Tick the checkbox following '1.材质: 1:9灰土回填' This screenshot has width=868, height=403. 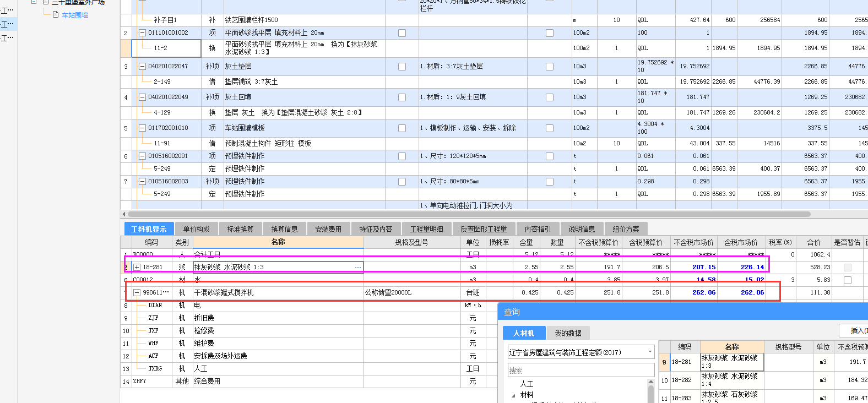click(x=550, y=97)
